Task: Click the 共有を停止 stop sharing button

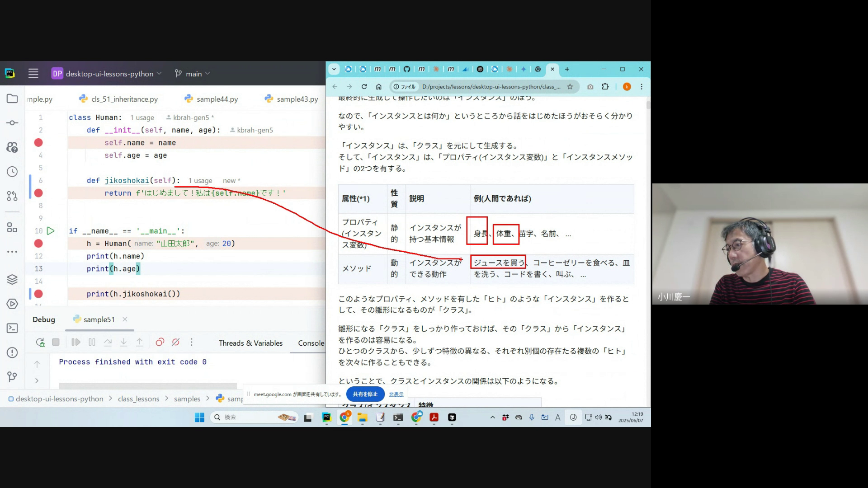Action: (x=365, y=394)
